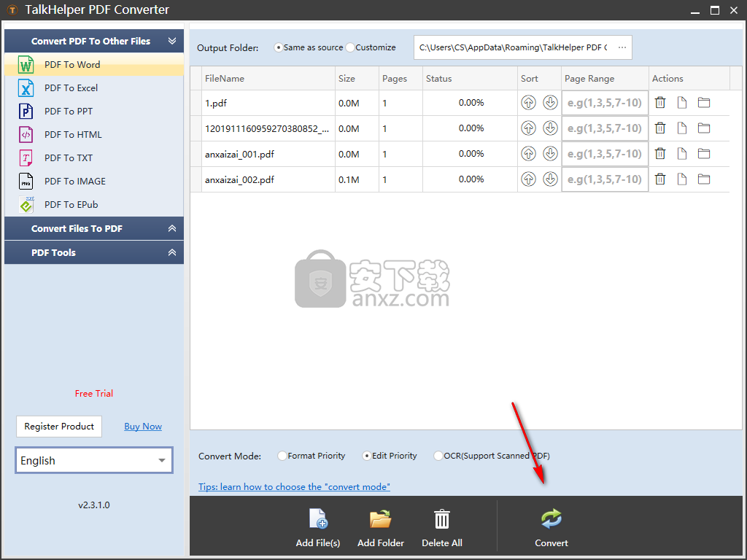
Task: Click the Pages column header
Action: [400, 79]
